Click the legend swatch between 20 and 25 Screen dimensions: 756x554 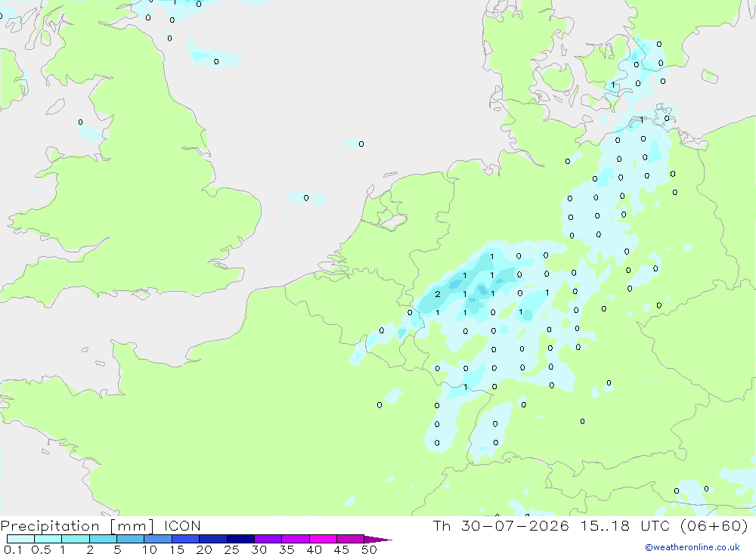pyautogui.click(x=213, y=539)
